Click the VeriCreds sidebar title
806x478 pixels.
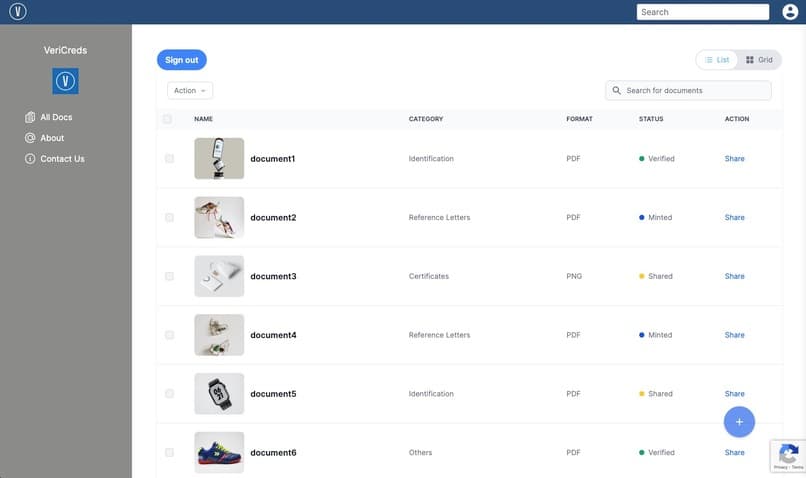tap(65, 50)
